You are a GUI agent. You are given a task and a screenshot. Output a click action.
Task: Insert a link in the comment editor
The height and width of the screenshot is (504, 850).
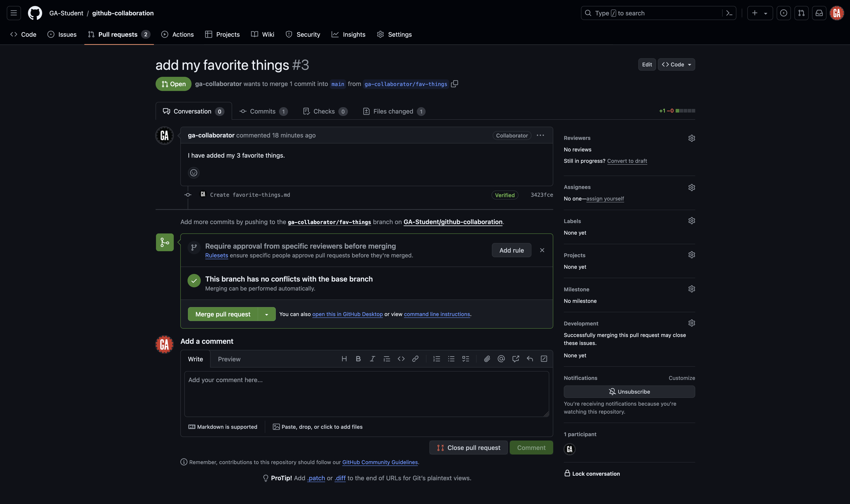click(x=415, y=359)
